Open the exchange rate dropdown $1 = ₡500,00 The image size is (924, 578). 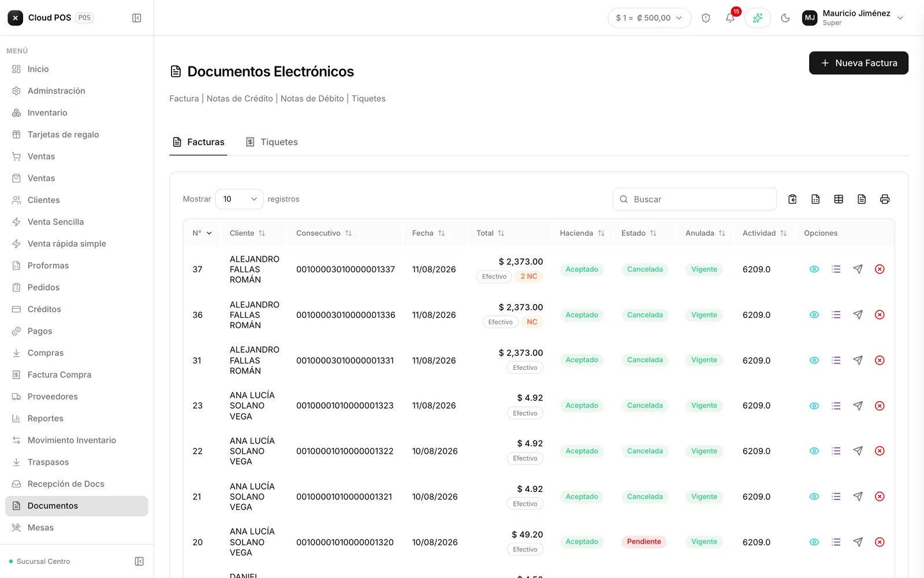(649, 18)
